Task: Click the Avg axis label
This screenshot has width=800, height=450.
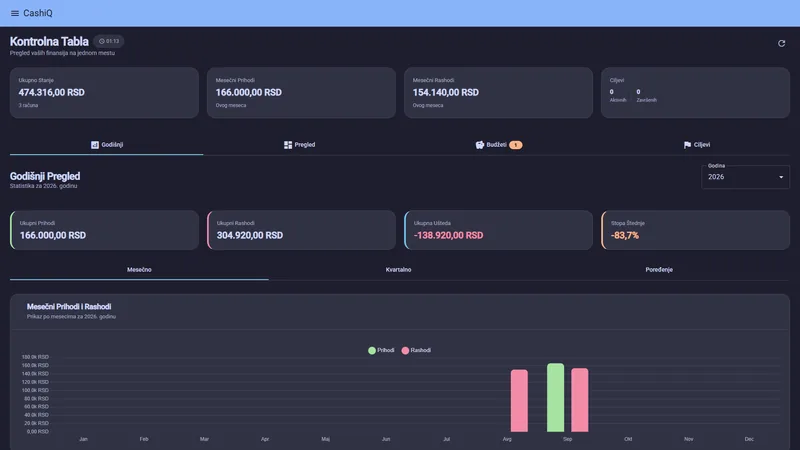Action: (x=507, y=439)
